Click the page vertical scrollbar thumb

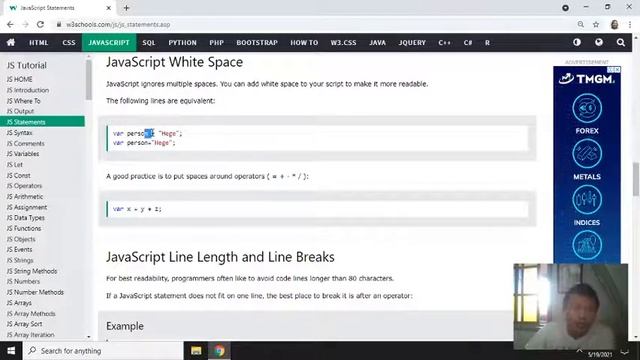(x=636, y=179)
